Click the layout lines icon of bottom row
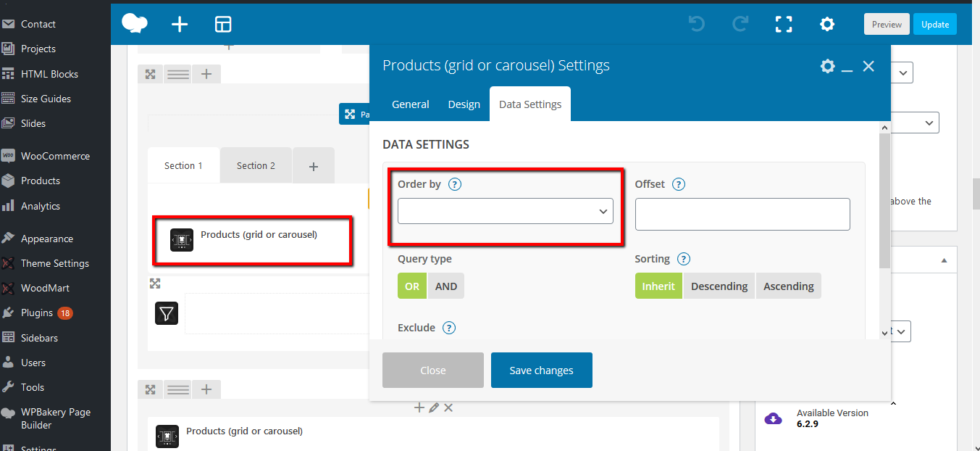The width and height of the screenshot is (980, 451). [x=177, y=389]
